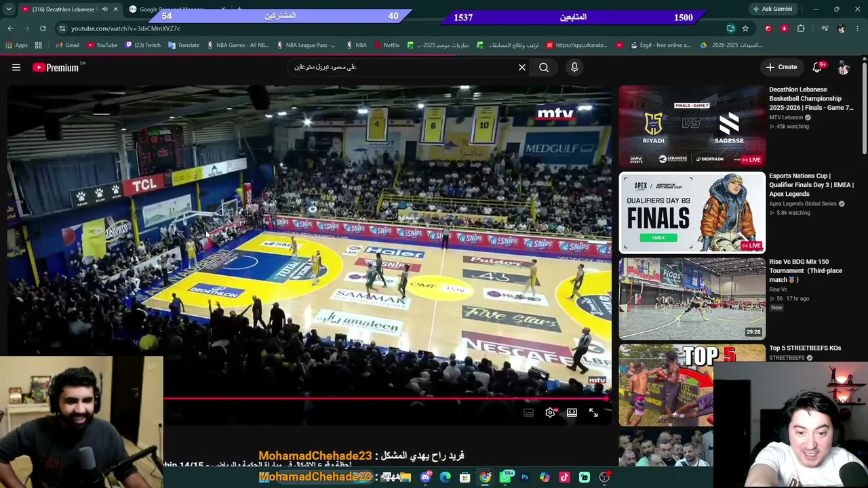Open the YouTube guide hamburger menu

point(16,67)
